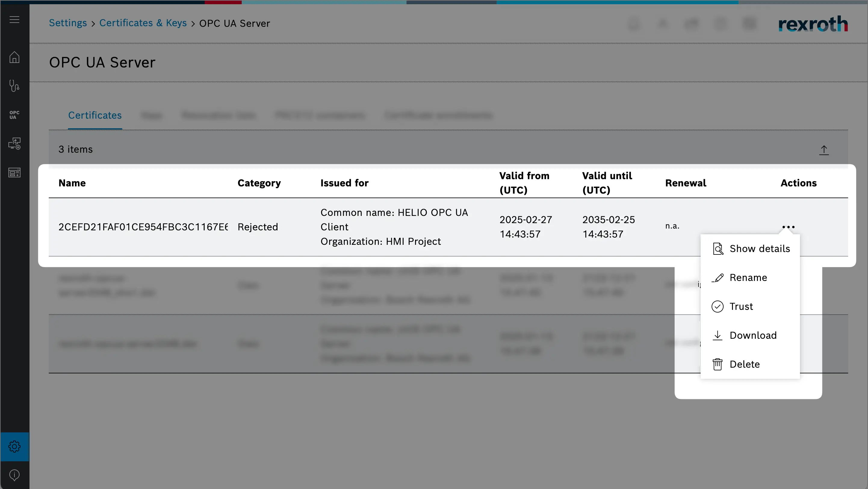The height and width of the screenshot is (489, 868).
Task: Navigate to Settings breadcrumb link
Action: pyautogui.click(x=68, y=23)
